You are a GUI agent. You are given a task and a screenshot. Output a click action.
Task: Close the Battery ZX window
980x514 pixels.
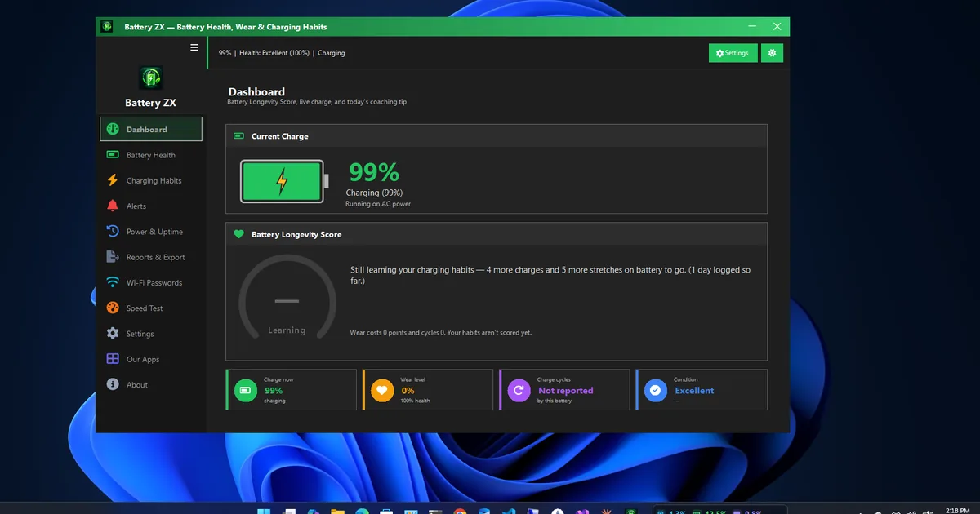coord(777,27)
